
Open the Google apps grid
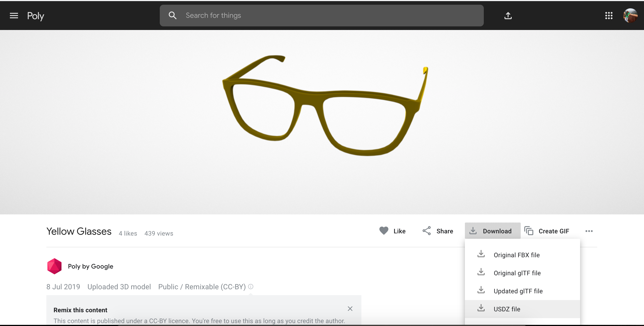coord(608,16)
